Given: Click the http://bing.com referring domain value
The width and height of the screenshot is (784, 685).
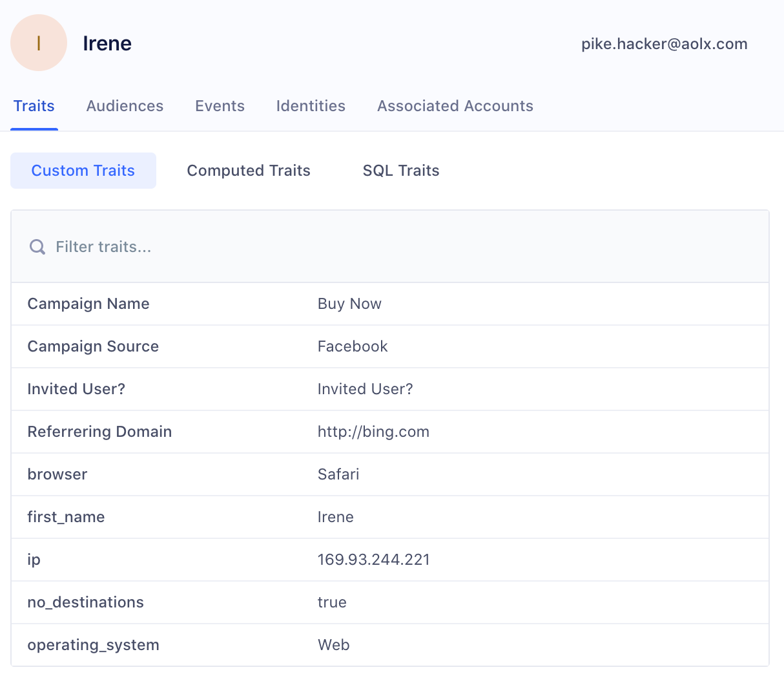Looking at the screenshot, I should tap(373, 432).
